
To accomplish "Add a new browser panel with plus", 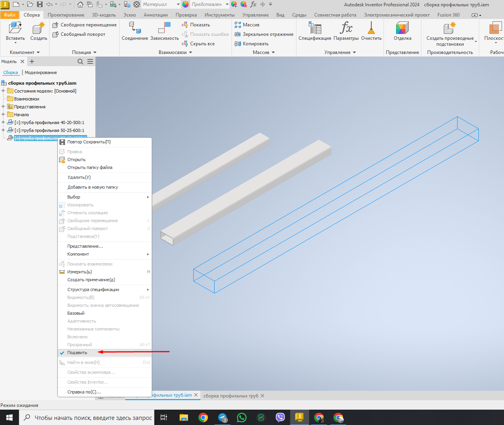I will coord(32,61).
